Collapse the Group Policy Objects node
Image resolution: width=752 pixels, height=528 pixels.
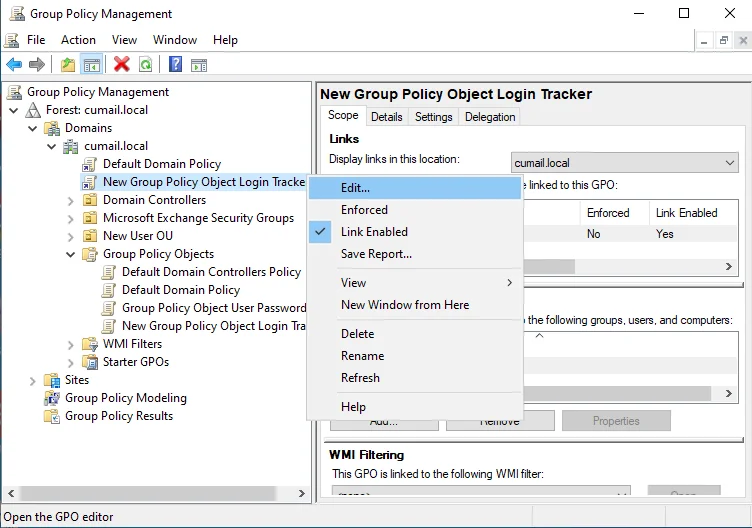70,254
